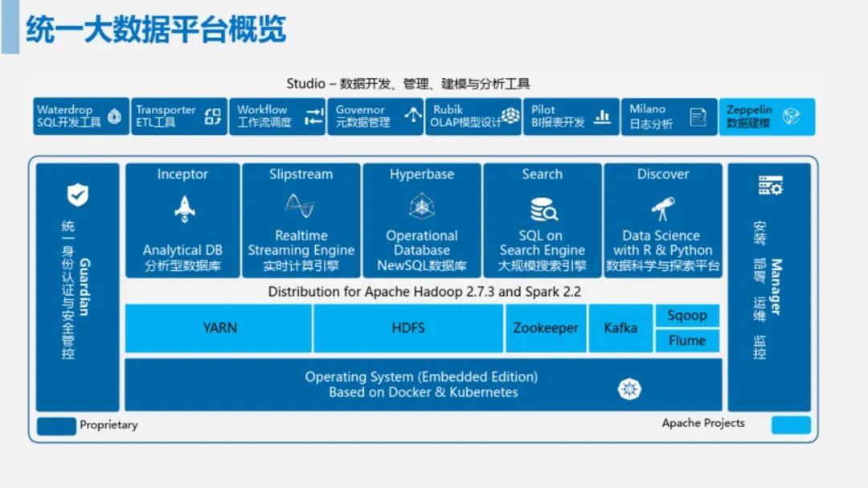The image size is (868, 488).
Task: Select the Inceptor rocket icon
Action: point(182,208)
